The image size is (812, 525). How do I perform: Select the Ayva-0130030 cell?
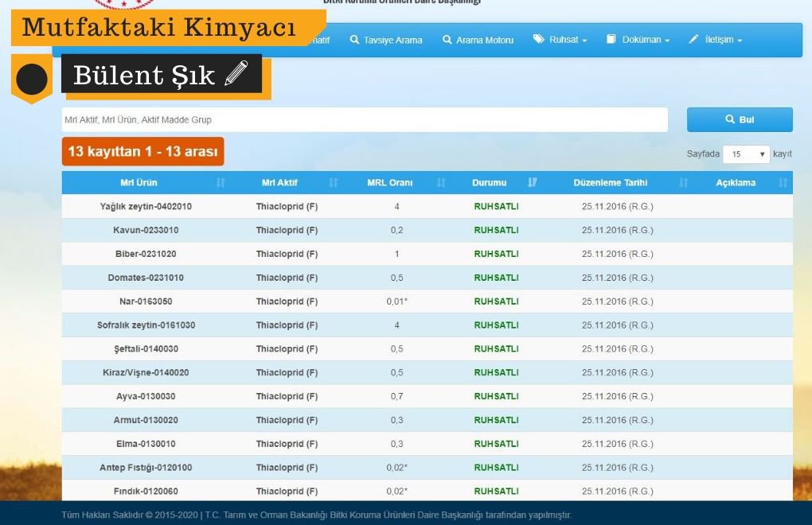point(146,396)
